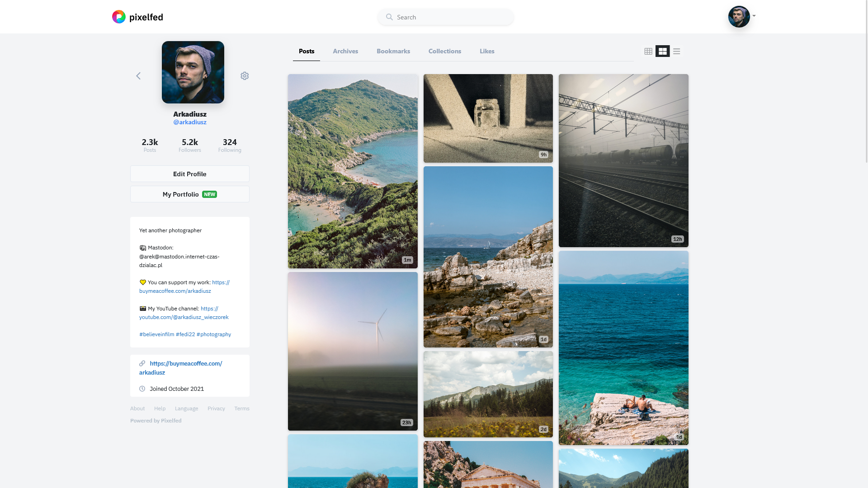Open the wind turbine fog photo
The height and width of the screenshot is (488, 868).
pos(353,351)
